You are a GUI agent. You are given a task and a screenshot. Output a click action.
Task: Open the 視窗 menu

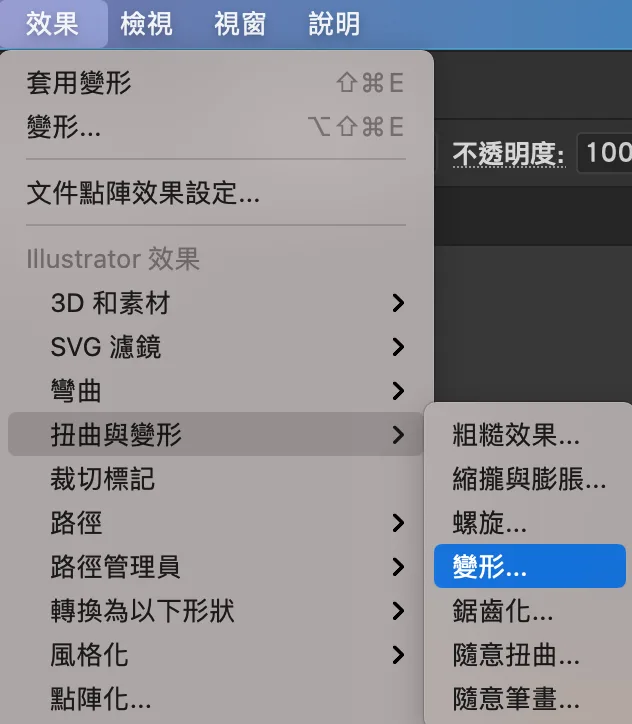(x=240, y=24)
